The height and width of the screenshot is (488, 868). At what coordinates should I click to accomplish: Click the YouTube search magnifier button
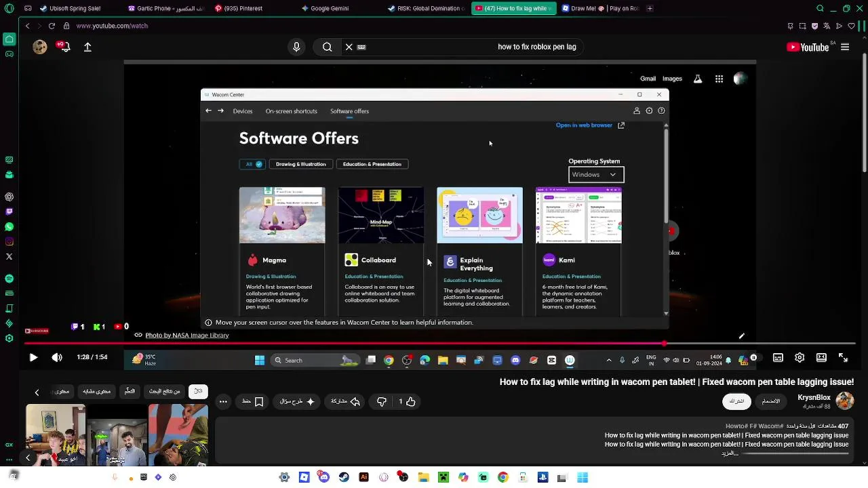point(328,47)
